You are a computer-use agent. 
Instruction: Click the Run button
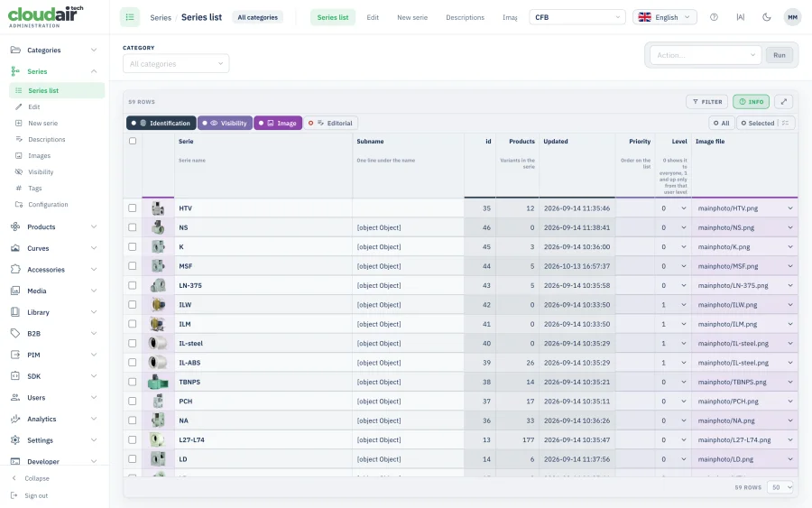coord(779,55)
